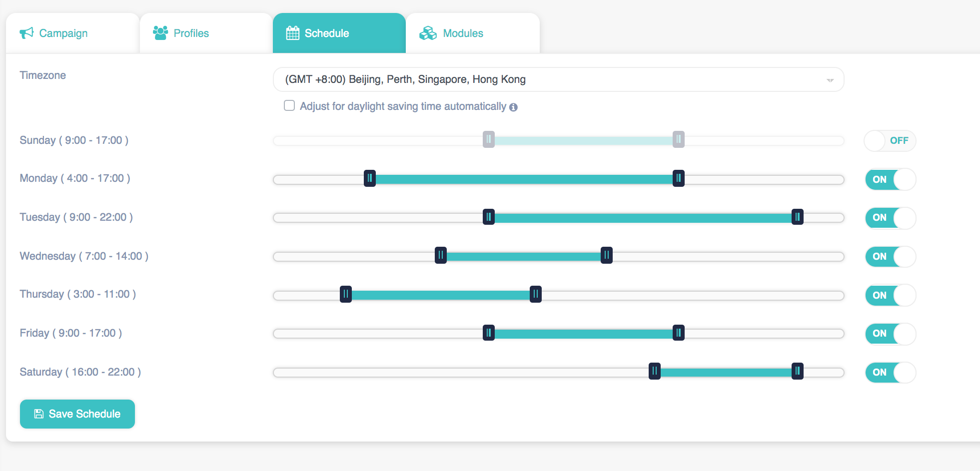Screen dimensions: 980x471
Task: Click the Wednesday end time slider handle
Action: click(606, 256)
